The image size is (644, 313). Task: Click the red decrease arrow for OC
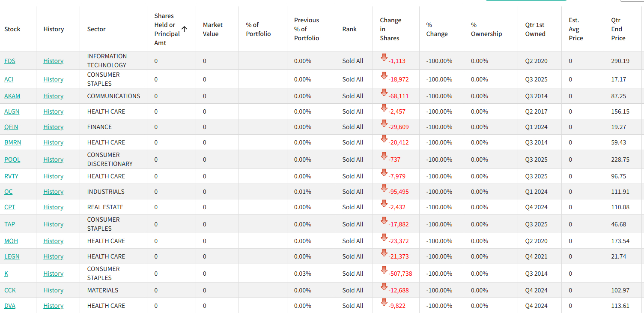[x=384, y=188]
